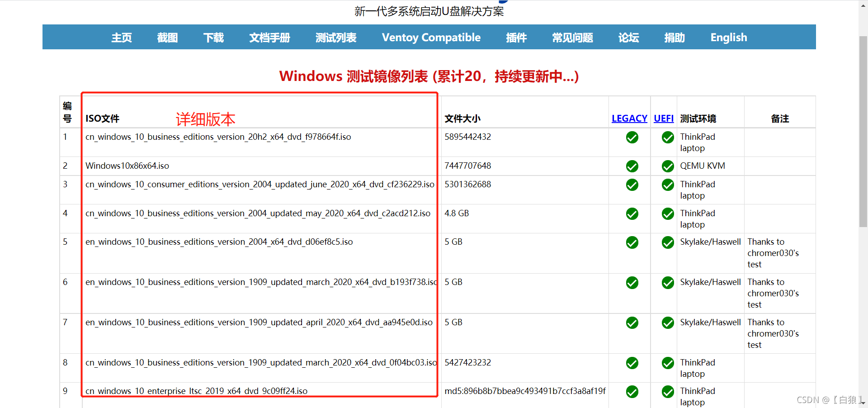Select the 4.8 GB file size
The width and height of the screenshot is (868, 408).
(x=457, y=213)
